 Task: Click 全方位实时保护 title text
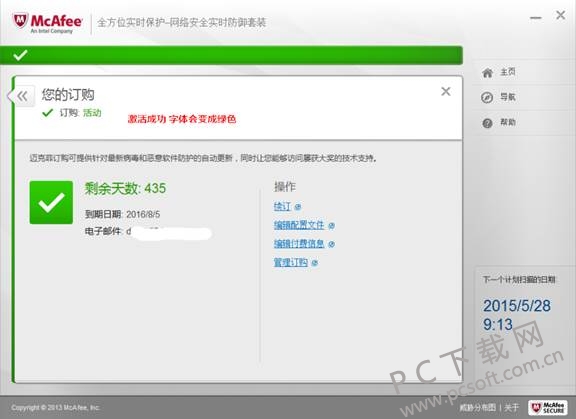coord(181,22)
